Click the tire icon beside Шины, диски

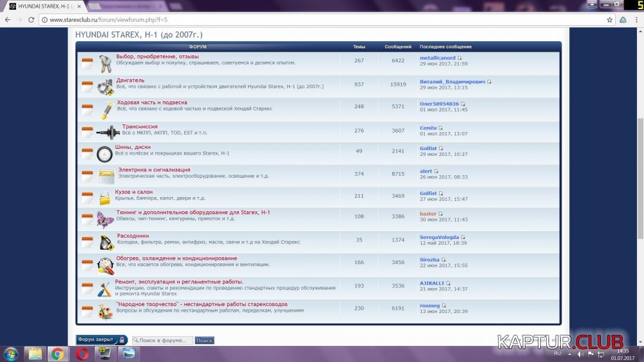[104, 154]
